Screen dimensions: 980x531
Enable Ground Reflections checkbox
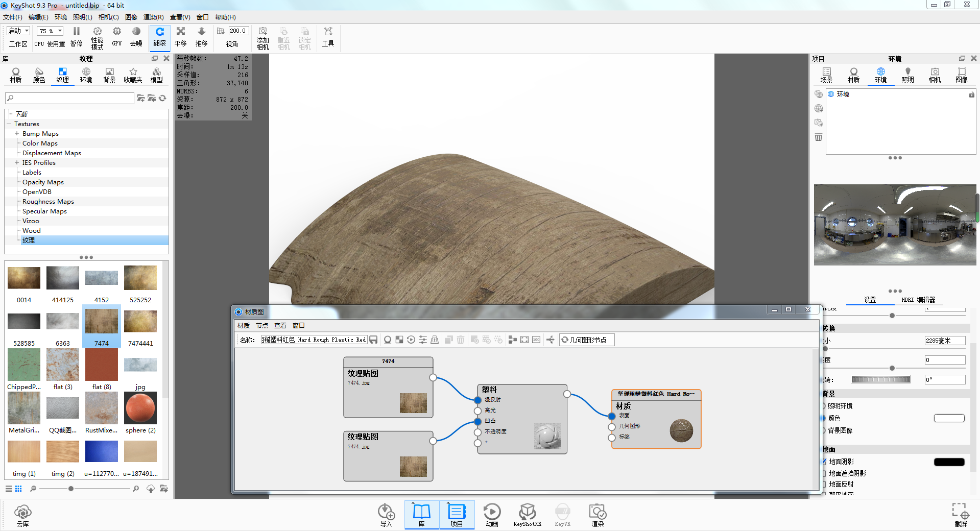[x=824, y=484]
